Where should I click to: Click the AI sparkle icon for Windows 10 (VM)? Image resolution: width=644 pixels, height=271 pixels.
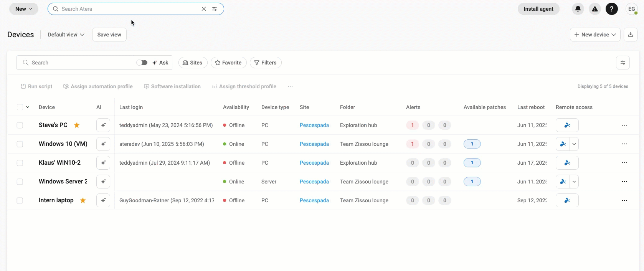coord(103,144)
